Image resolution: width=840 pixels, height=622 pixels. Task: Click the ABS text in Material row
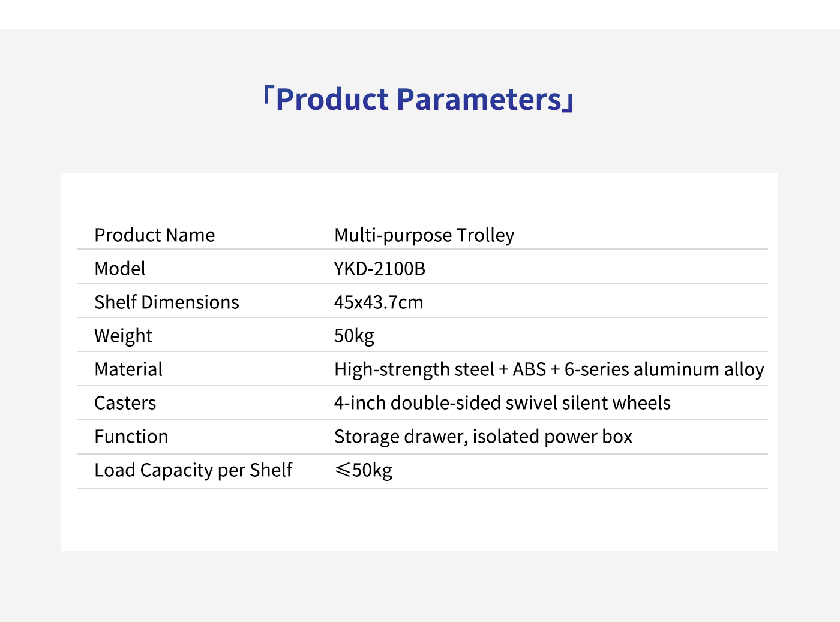click(x=529, y=369)
